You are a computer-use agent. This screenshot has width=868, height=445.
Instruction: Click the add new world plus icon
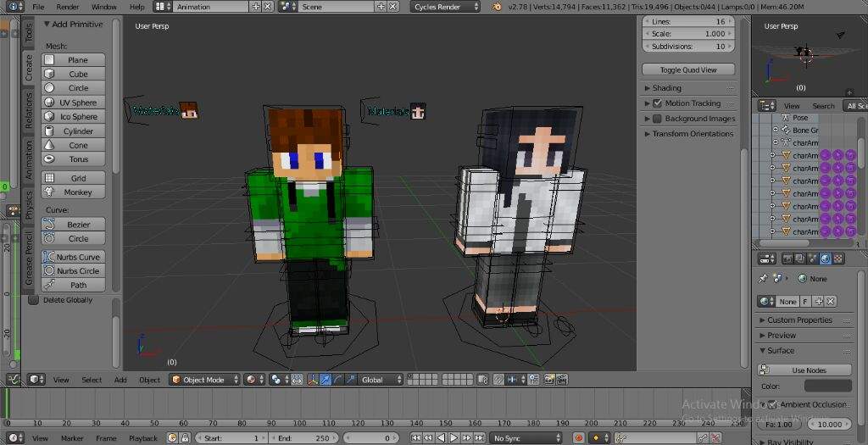[x=820, y=302]
